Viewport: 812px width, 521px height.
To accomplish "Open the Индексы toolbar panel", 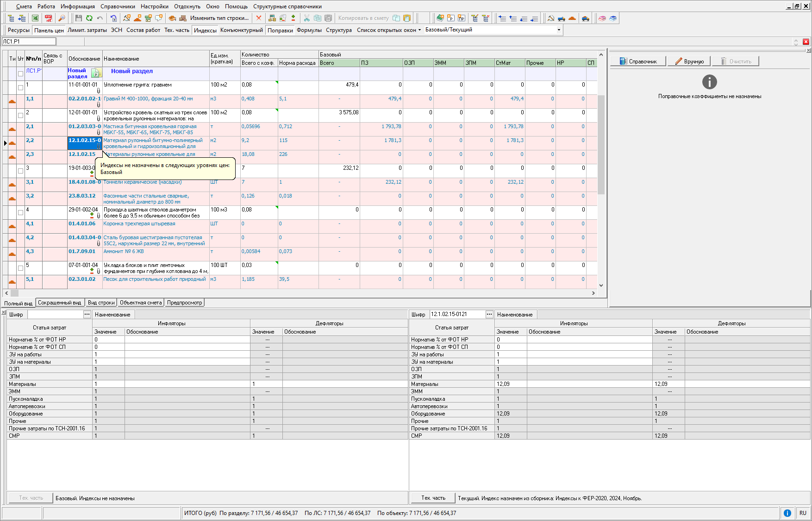I will tap(205, 30).
